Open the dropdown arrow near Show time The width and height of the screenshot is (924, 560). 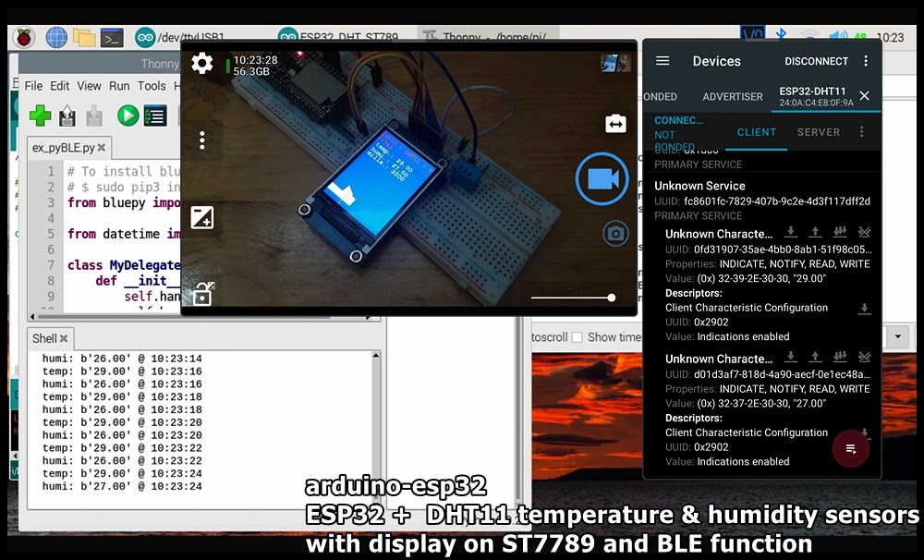(x=897, y=338)
